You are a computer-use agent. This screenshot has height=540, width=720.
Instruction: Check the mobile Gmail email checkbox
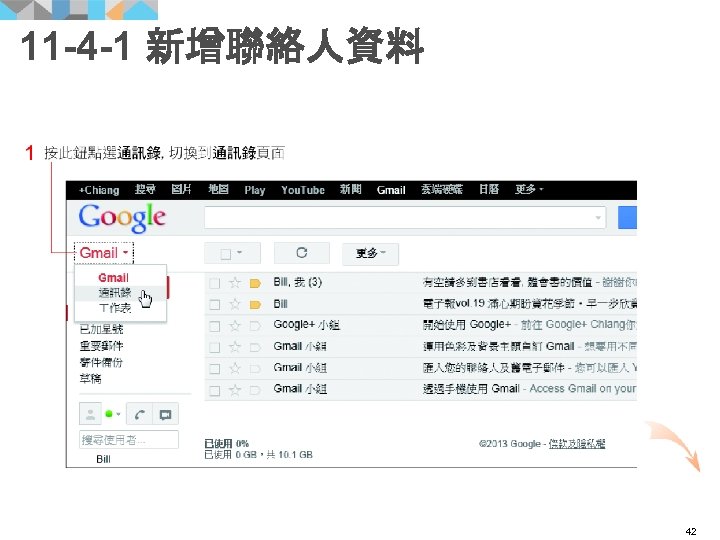click(214, 390)
